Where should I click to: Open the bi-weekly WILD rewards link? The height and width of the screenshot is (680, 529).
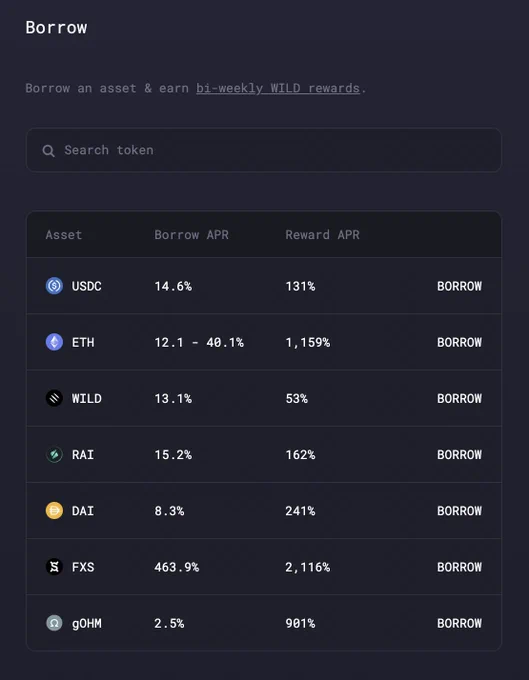click(278, 88)
